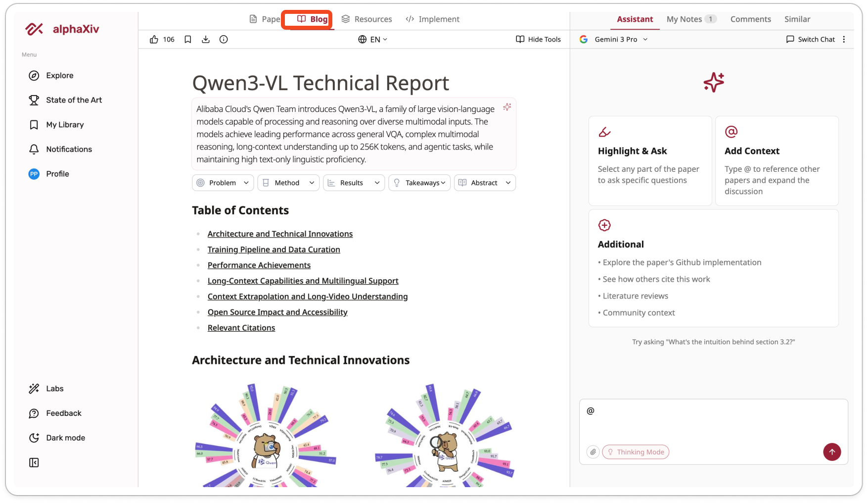Toggle Dark mode

(57, 438)
